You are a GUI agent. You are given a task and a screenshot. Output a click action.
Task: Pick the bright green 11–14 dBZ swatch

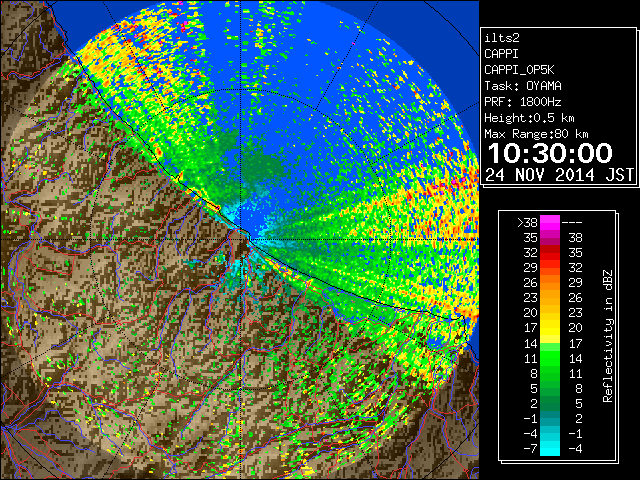tap(550, 358)
